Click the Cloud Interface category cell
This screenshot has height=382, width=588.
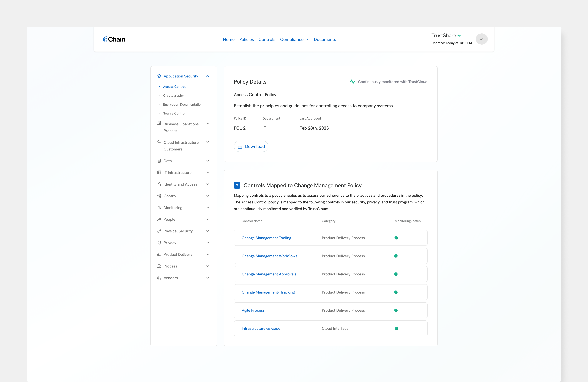coord(335,328)
